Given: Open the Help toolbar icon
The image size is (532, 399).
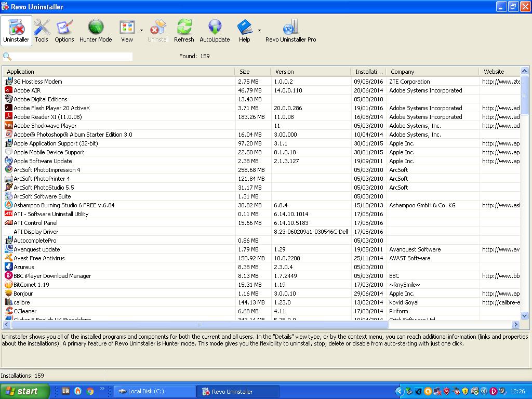Looking at the screenshot, I should [244, 31].
